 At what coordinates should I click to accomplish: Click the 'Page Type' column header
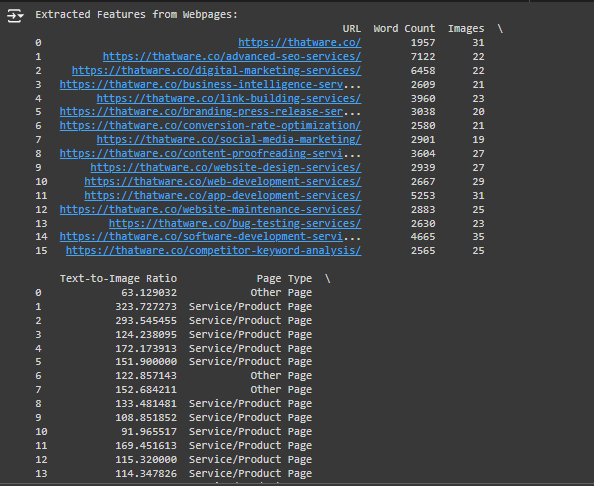point(284,279)
